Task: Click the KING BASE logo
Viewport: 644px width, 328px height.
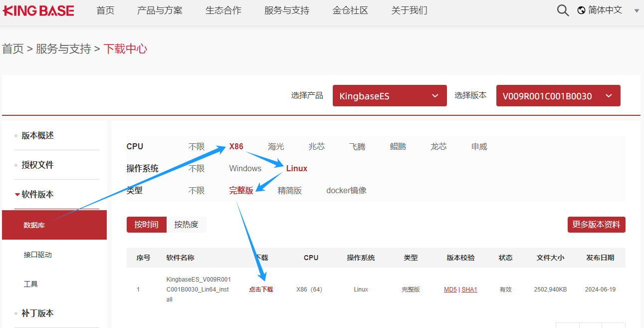Action: tap(38, 10)
